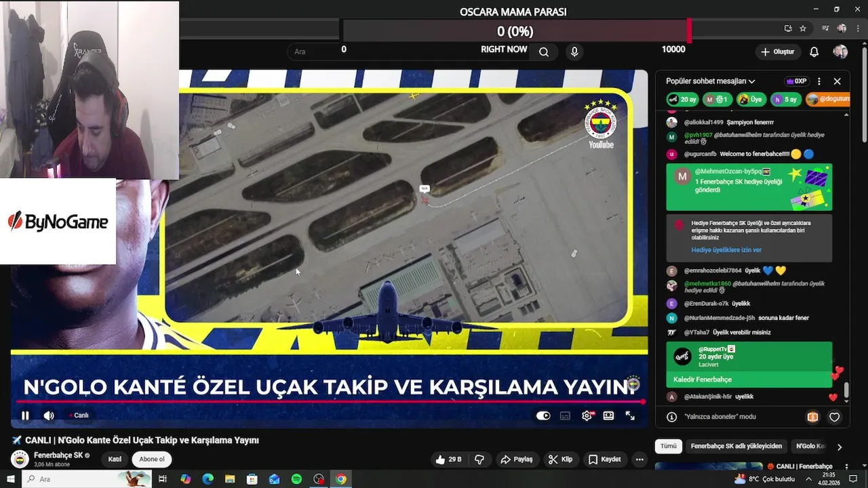The height and width of the screenshot is (488, 868).
Task: Jump to live with Canlı badge
Action: (79, 415)
